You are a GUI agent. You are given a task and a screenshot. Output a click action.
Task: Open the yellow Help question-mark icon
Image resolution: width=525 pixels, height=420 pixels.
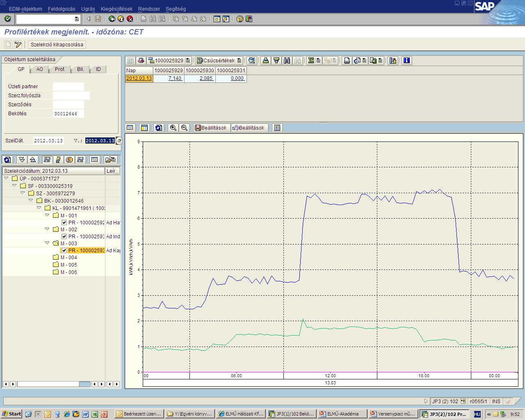[240, 19]
